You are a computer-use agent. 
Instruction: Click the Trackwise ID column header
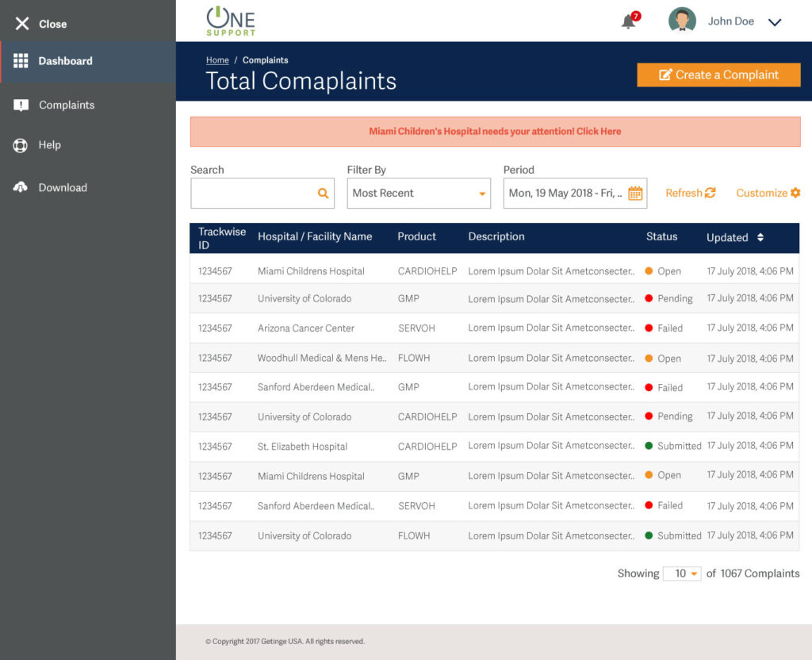coord(222,238)
